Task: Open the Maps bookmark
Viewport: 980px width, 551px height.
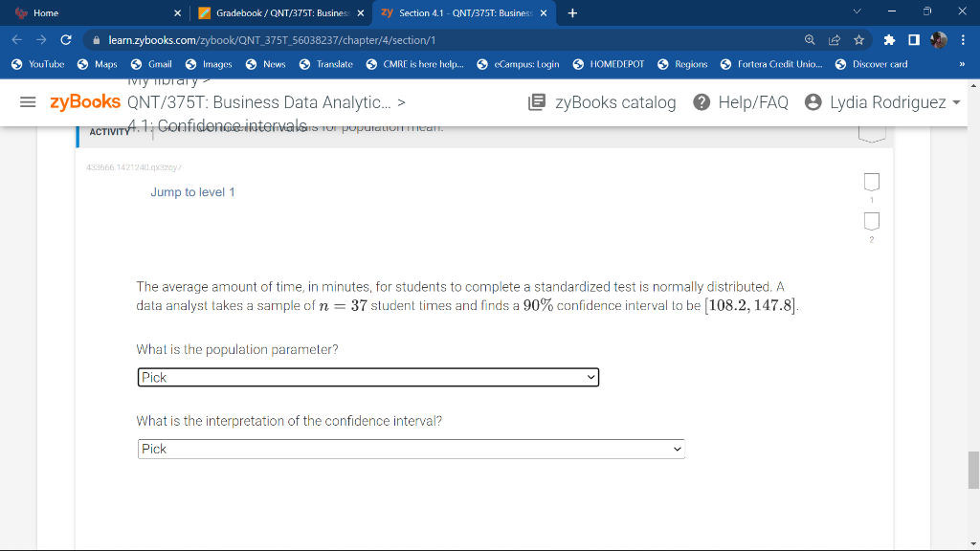Action: (97, 64)
